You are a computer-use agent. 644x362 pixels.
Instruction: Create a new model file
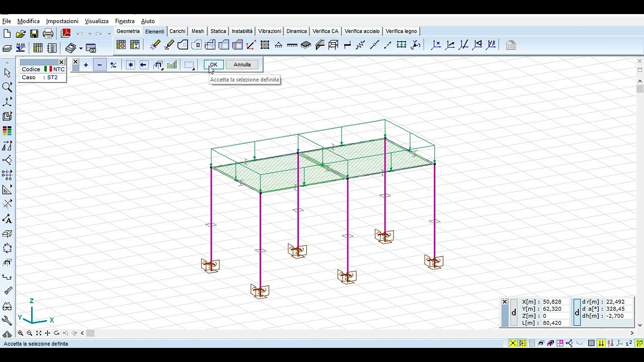pyautogui.click(x=7, y=34)
